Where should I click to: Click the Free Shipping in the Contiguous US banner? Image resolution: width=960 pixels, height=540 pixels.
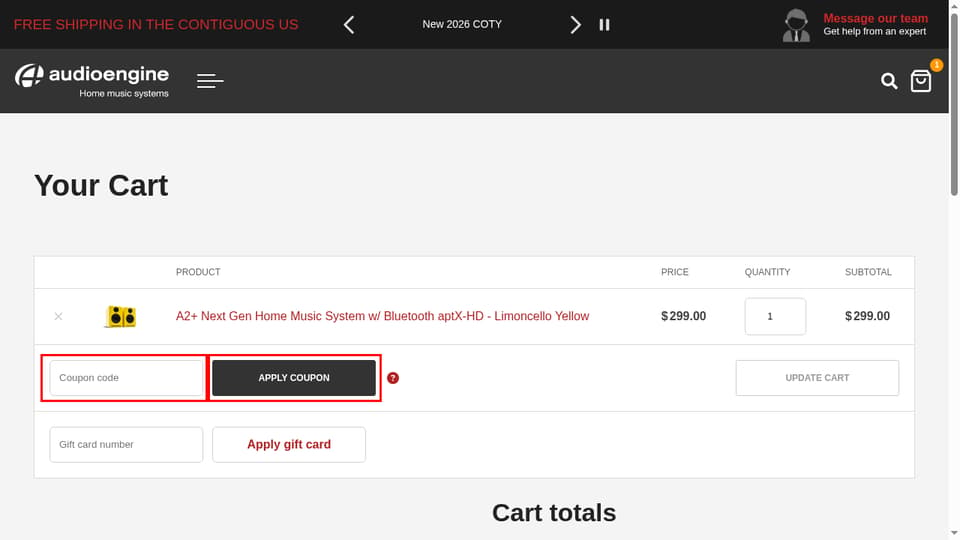point(156,24)
